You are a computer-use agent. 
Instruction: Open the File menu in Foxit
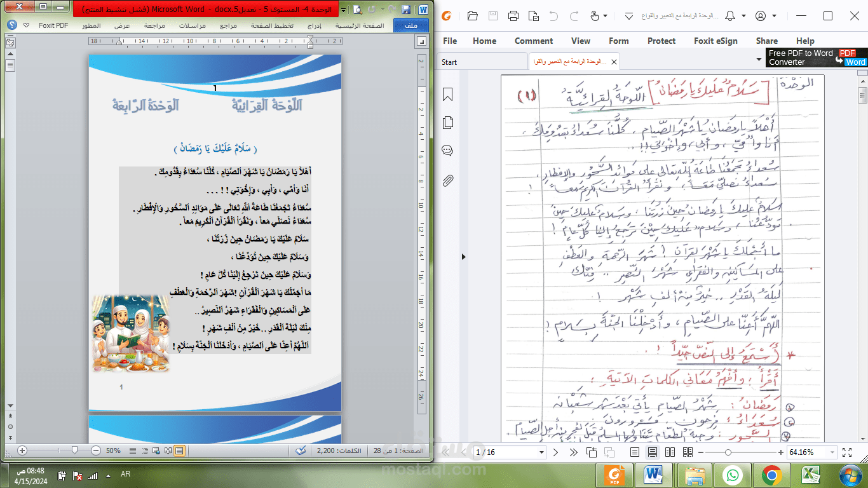point(450,41)
